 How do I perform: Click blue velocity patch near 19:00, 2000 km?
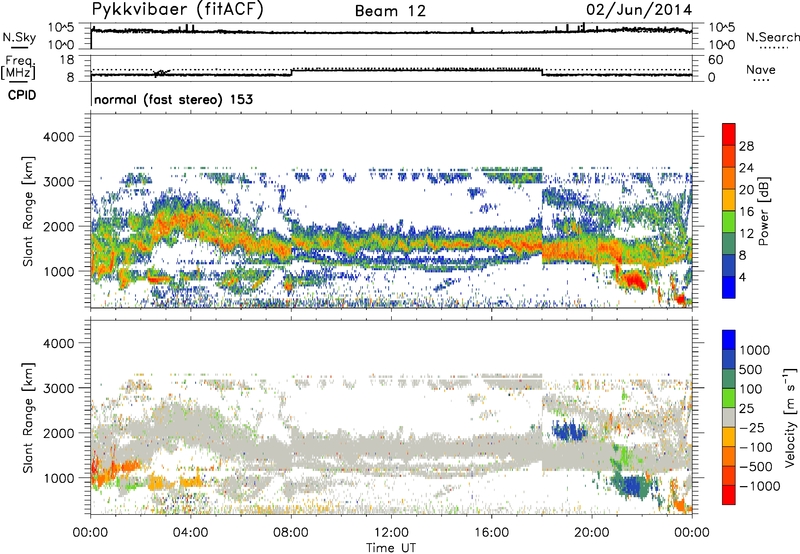[x=568, y=431]
